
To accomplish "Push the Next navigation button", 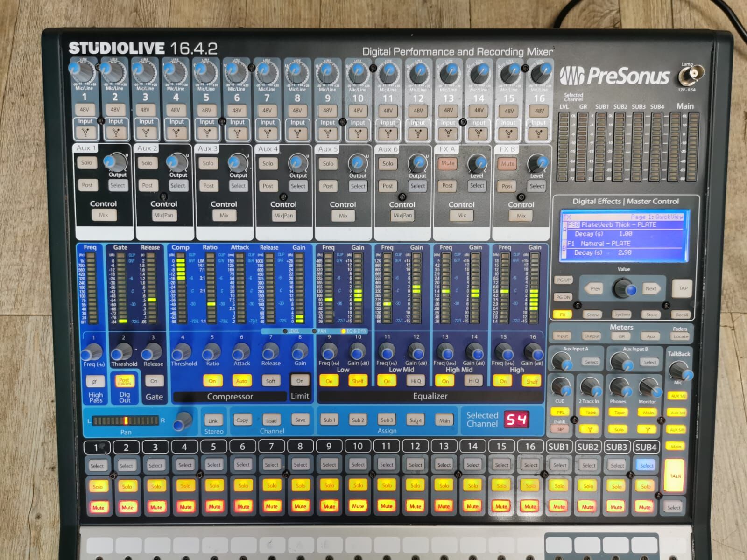I will [651, 288].
